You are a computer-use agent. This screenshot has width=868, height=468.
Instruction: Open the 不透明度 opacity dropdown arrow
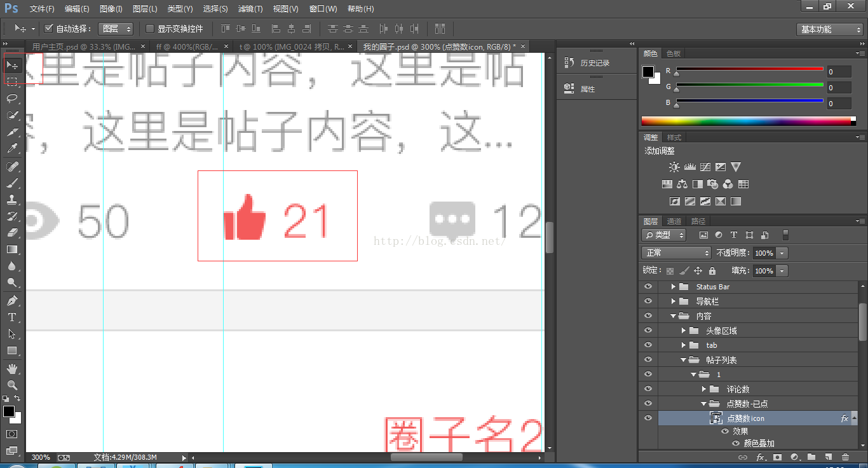coord(782,253)
